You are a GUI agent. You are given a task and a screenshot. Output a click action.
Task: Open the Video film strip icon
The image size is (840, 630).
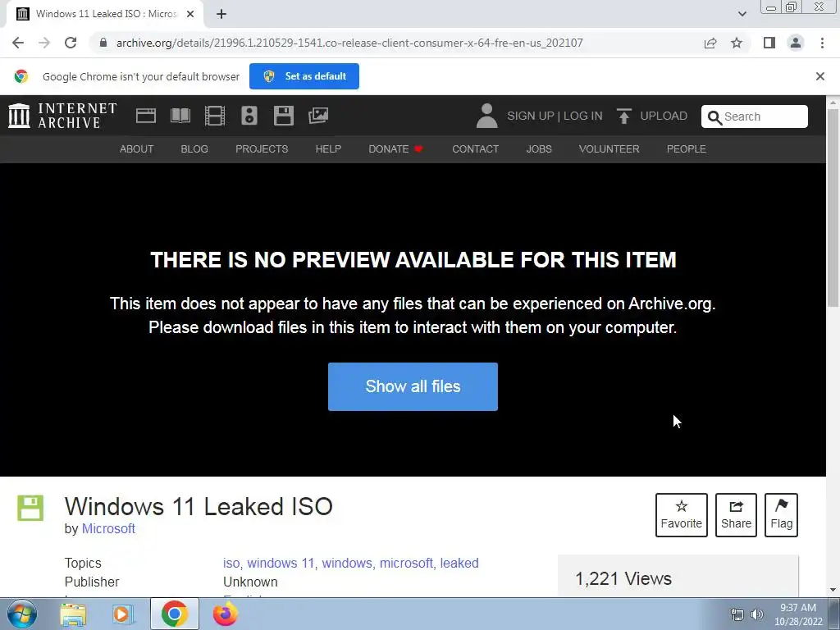tap(215, 116)
